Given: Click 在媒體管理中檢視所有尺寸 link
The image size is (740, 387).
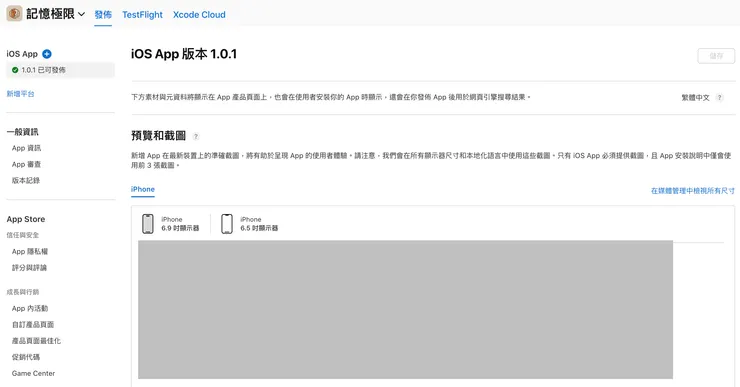Looking at the screenshot, I should click(693, 191).
